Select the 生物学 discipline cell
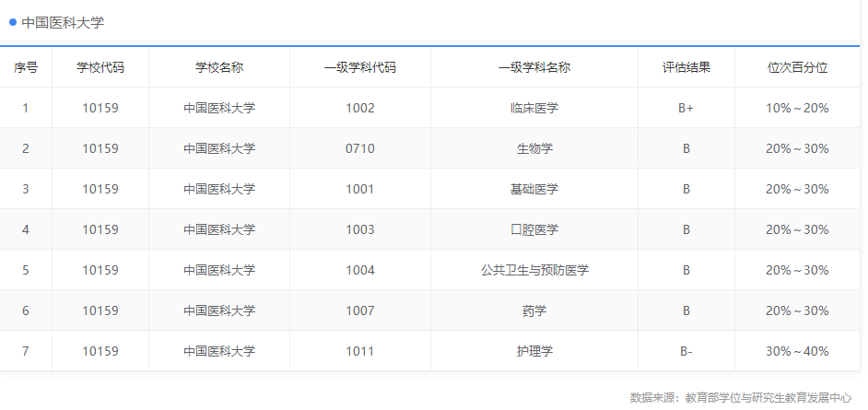 [534, 148]
